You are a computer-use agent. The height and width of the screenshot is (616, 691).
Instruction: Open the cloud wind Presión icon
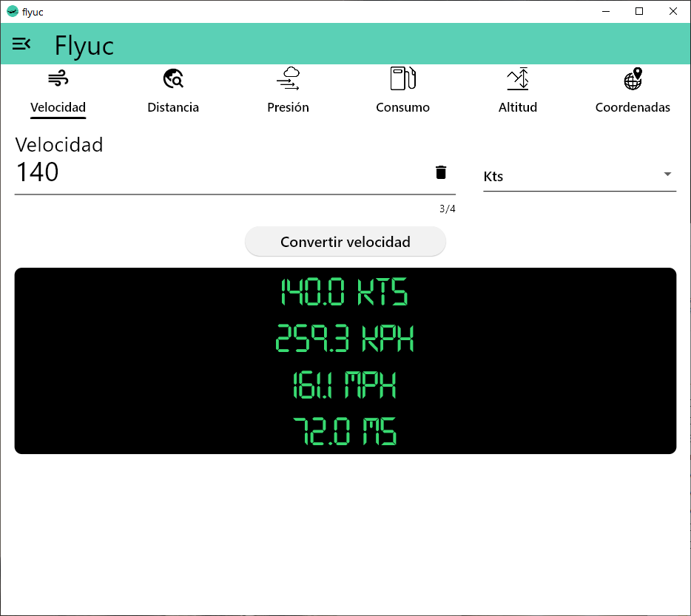pos(289,78)
